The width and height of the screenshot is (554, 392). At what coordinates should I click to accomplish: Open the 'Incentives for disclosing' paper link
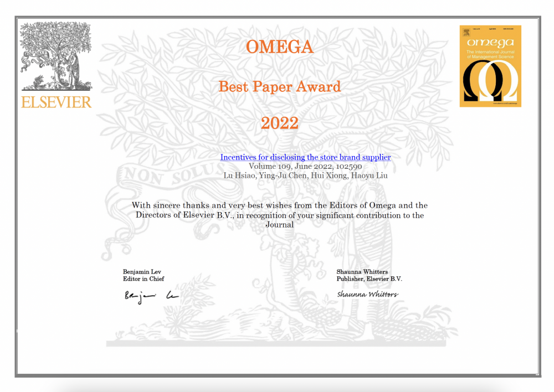click(x=305, y=157)
